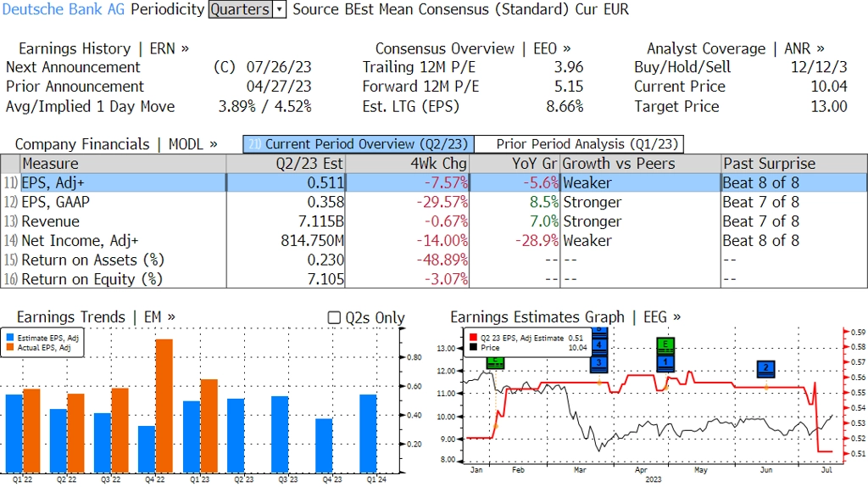Open Analyst Coverage ANR link
This screenshot has height=487, width=868.
click(x=735, y=48)
